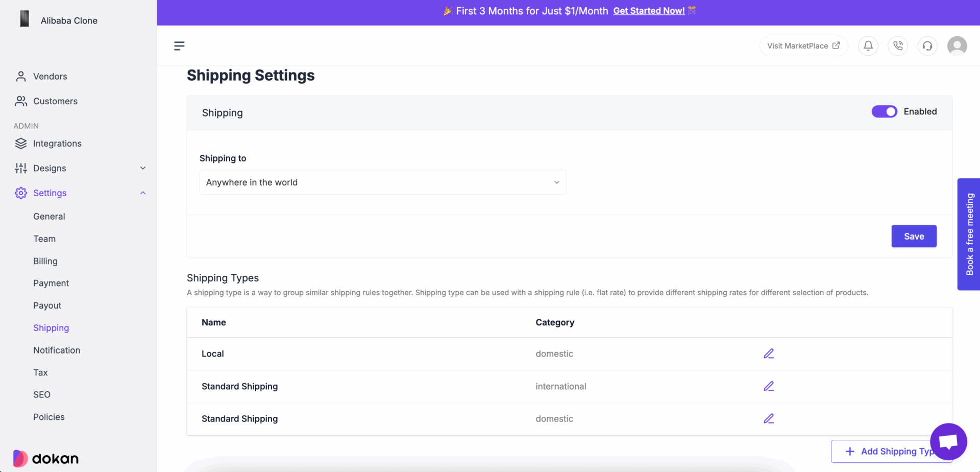
Task: Open the headset support icon
Action: pyautogui.click(x=927, y=46)
